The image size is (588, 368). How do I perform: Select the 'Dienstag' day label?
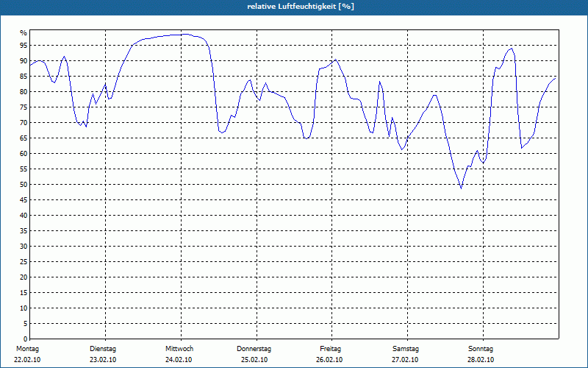103,349
